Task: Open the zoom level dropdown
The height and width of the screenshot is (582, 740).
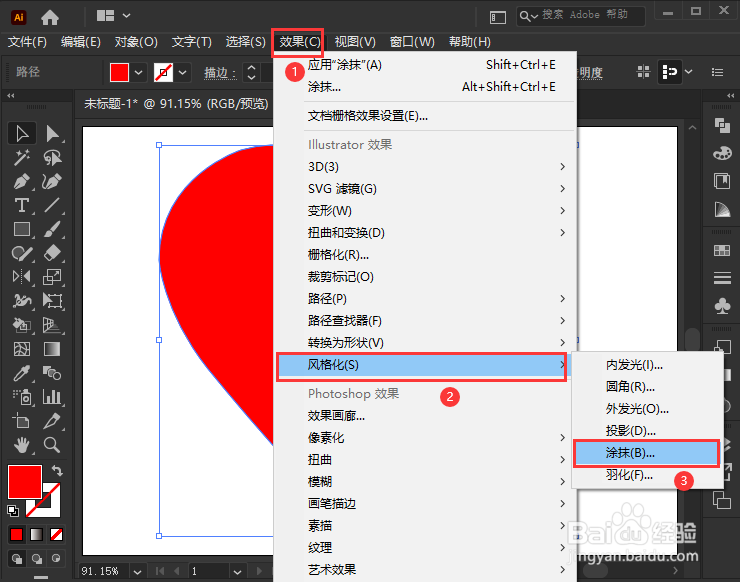Action: coord(137,572)
